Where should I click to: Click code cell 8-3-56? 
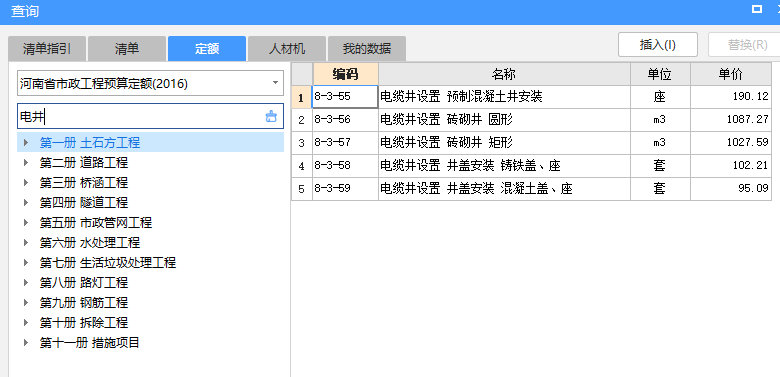[x=345, y=120]
